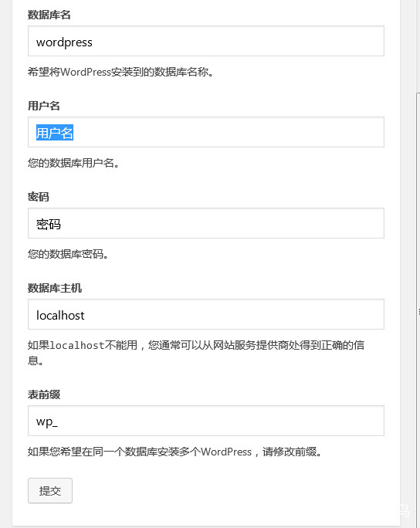This screenshot has height=528, width=420.
Task: Focus the 数据库名 field containing wordpress
Action: [206, 41]
